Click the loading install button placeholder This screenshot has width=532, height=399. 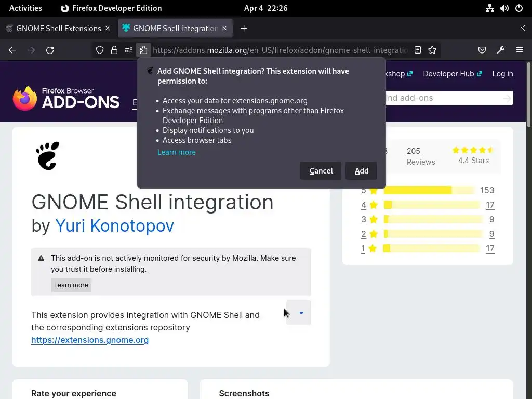coord(299,313)
